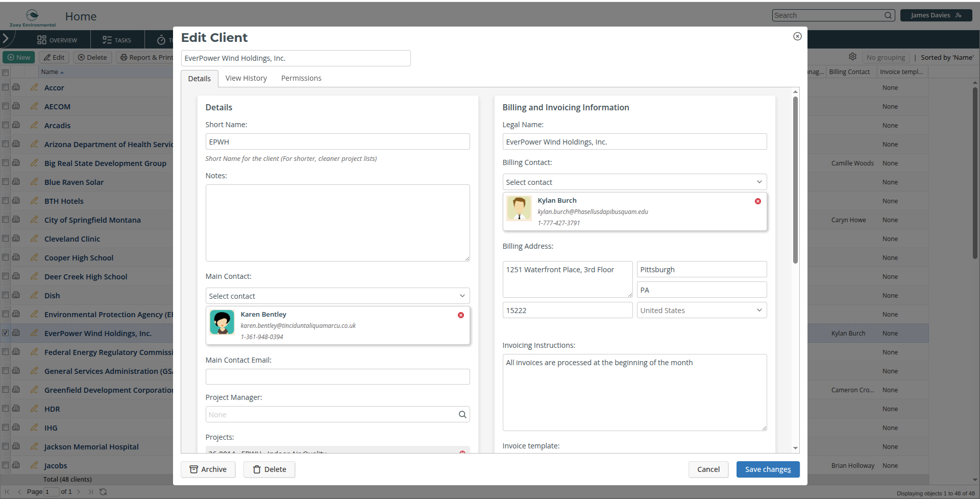Edit Jacobs via pencil icon
The height and width of the screenshot is (499, 980).
point(34,465)
